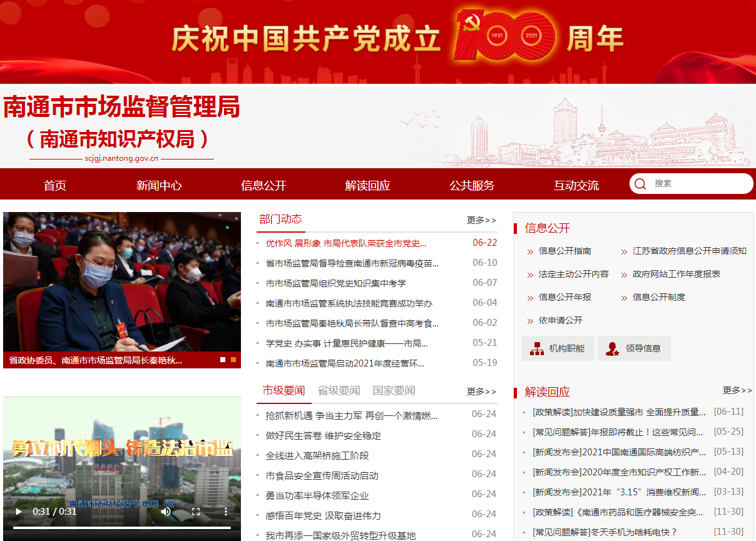Click the conference photo carousel image

[122, 281]
